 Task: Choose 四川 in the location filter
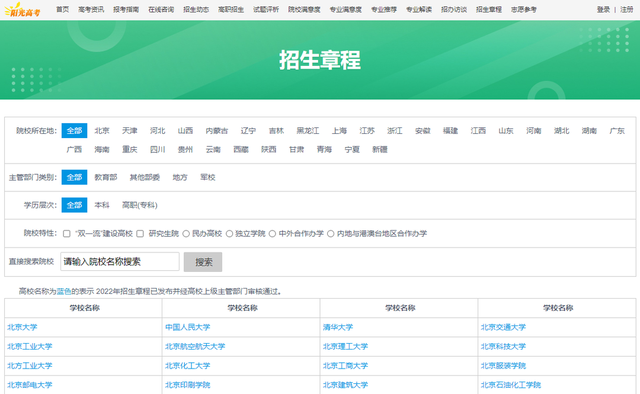(x=158, y=149)
